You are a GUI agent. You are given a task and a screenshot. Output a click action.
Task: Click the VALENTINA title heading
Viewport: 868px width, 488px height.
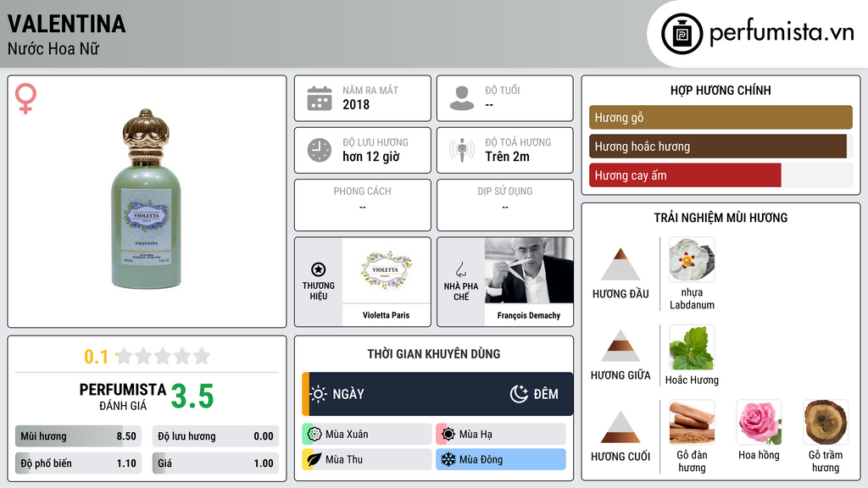[66, 24]
